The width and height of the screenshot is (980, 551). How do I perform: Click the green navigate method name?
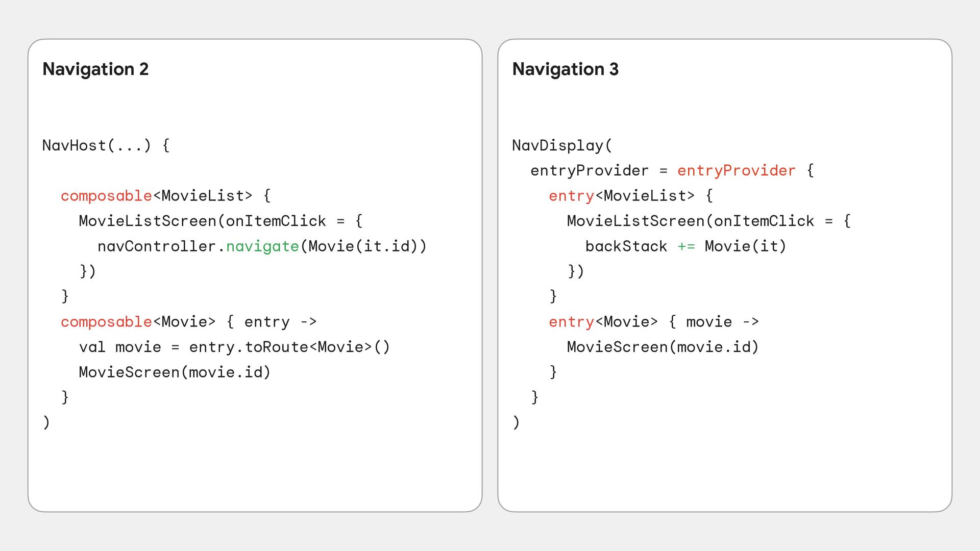click(262, 246)
